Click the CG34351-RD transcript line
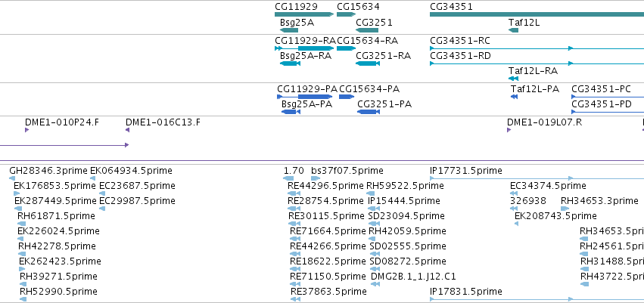Screen dimensions: 644x303 pos(537,63)
